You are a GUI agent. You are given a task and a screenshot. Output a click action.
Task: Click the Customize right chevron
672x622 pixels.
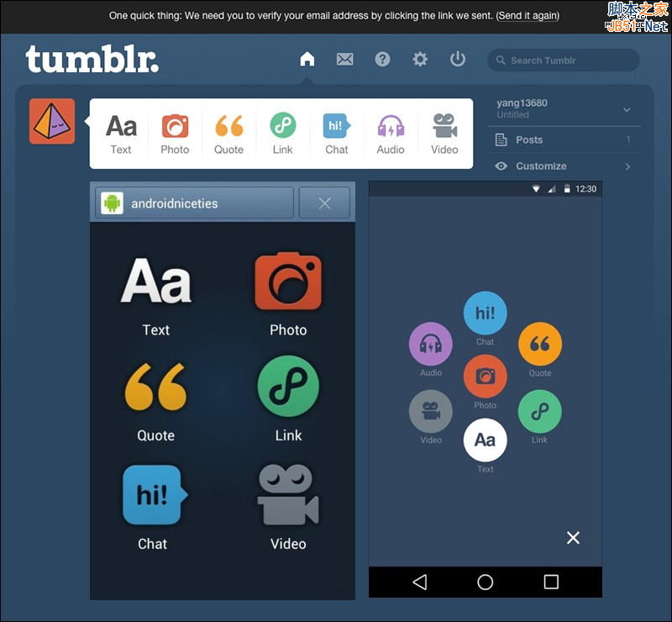[x=627, y=166]
